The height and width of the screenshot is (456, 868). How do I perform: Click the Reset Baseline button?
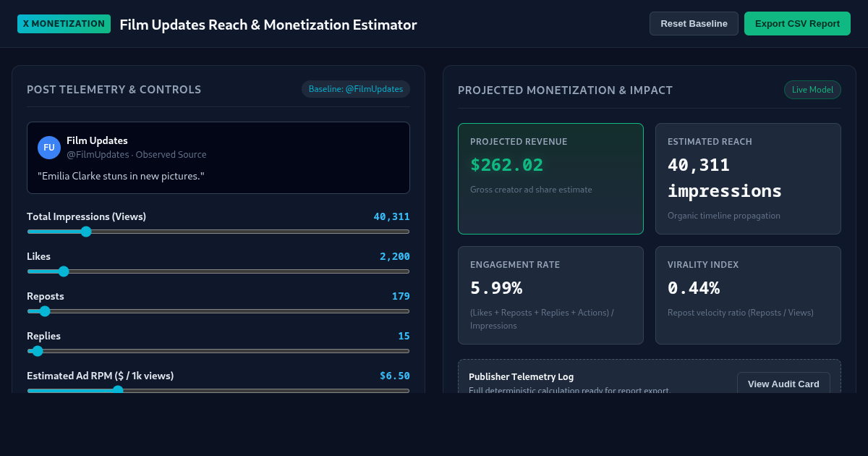[694, 23]
